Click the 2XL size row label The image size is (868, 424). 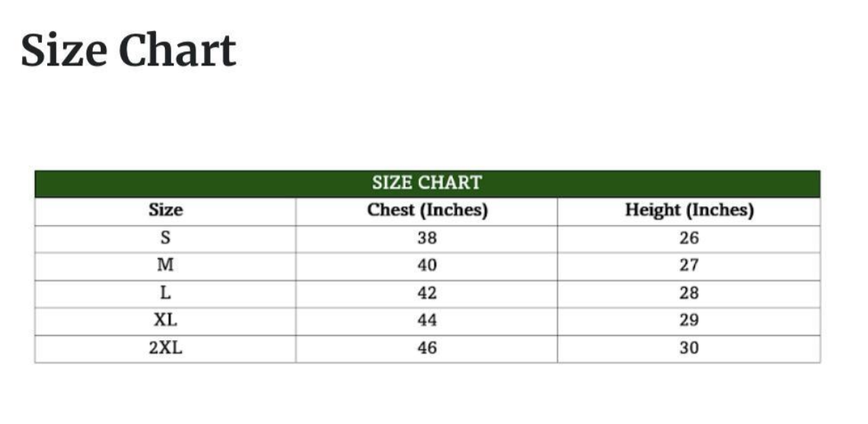tap(166, 348)
